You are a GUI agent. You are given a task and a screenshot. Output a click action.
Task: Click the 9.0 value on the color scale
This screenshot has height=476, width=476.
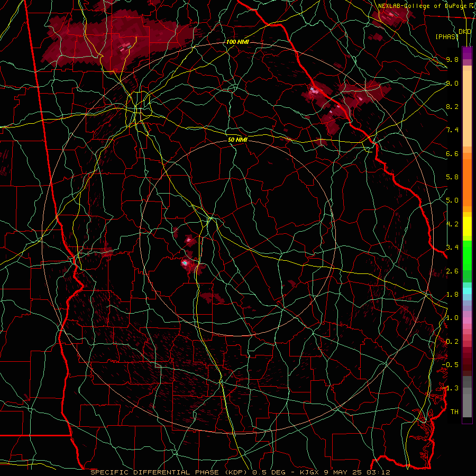[452, 83]
